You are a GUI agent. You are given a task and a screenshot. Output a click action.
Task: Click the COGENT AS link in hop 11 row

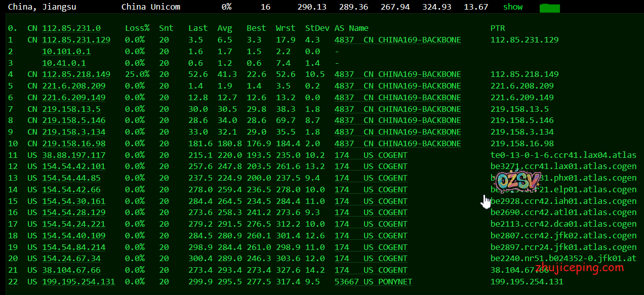pos(371,155)
